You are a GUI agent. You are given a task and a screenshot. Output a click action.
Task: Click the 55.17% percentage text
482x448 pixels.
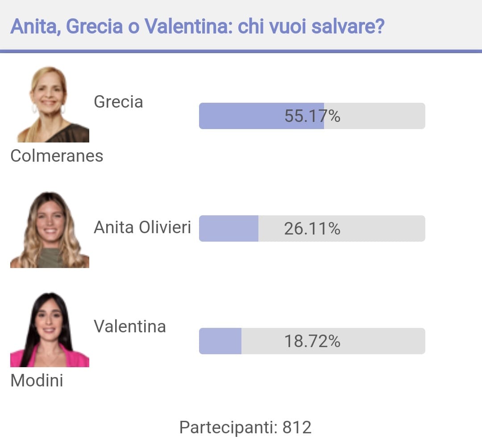pyautogui.click(x=312, y=116)
